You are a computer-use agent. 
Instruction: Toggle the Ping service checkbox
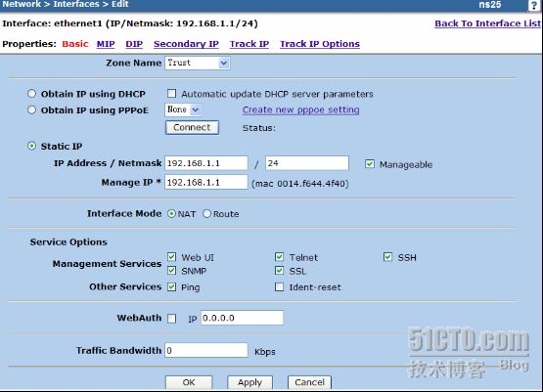[x=171, y=286]
